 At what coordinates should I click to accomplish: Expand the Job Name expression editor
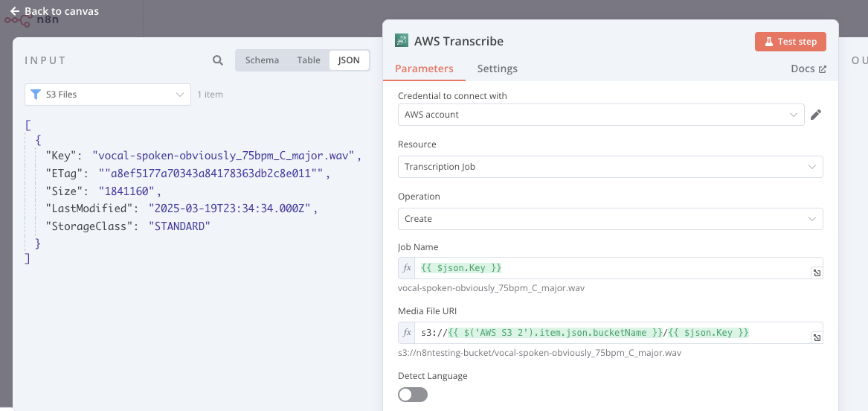[817, 273]
